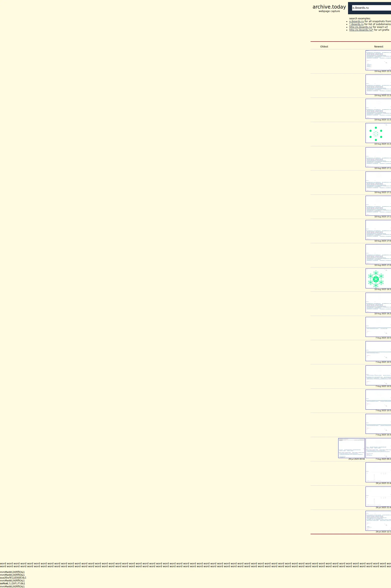Click the Newest column header
Viewport: 391px width, 588px height.
coord(378,47)
